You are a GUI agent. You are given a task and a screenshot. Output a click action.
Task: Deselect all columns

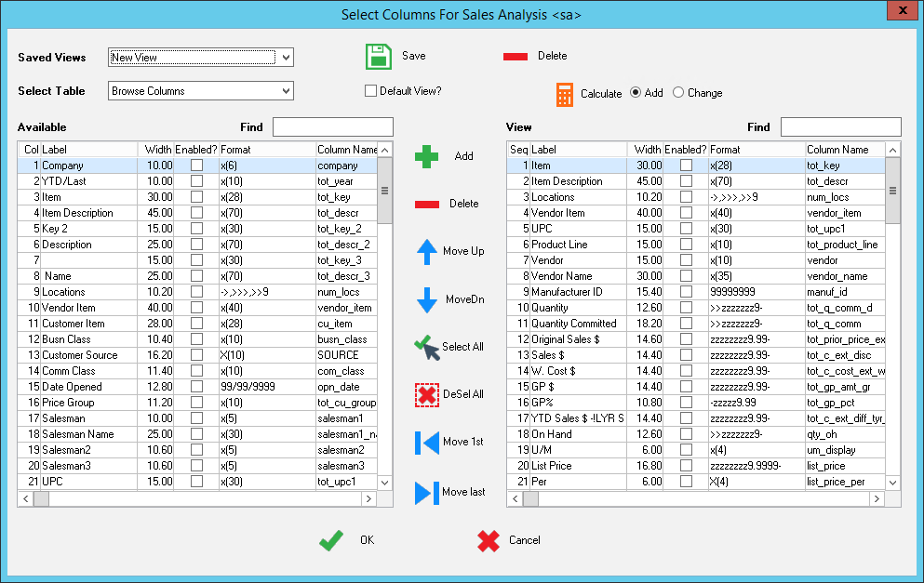click(x=426, y=394)
